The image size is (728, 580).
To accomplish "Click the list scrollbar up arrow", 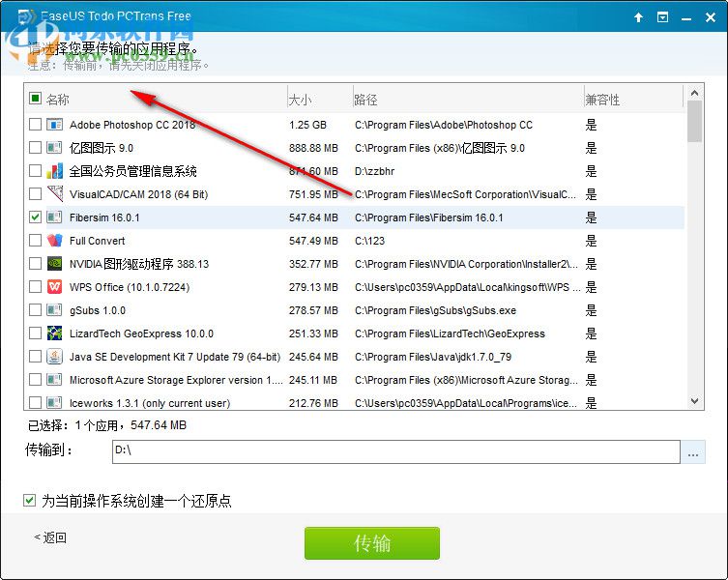I will (x=694, y=93).
